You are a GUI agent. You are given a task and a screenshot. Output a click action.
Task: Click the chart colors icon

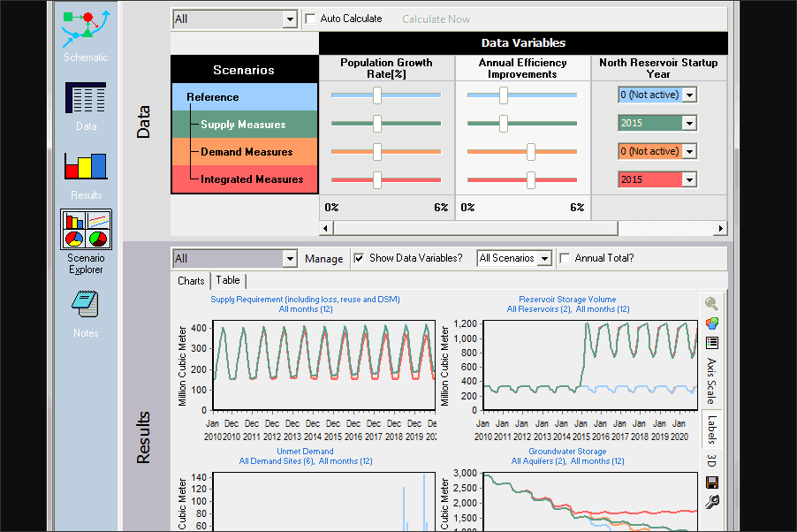click(x=711, y=323)
